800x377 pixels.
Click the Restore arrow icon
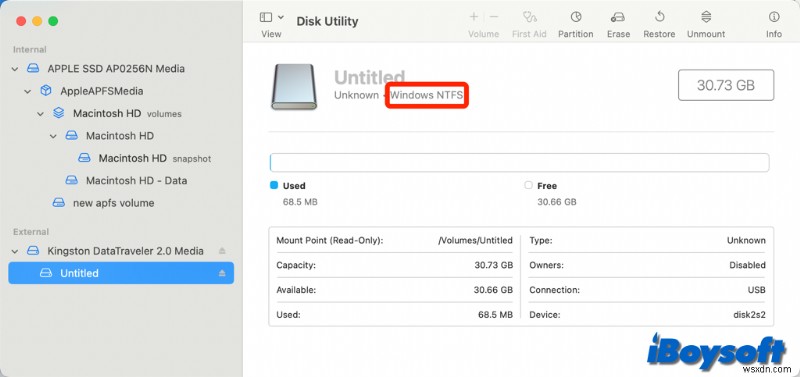pyautogui.click(x=659, y=17)
